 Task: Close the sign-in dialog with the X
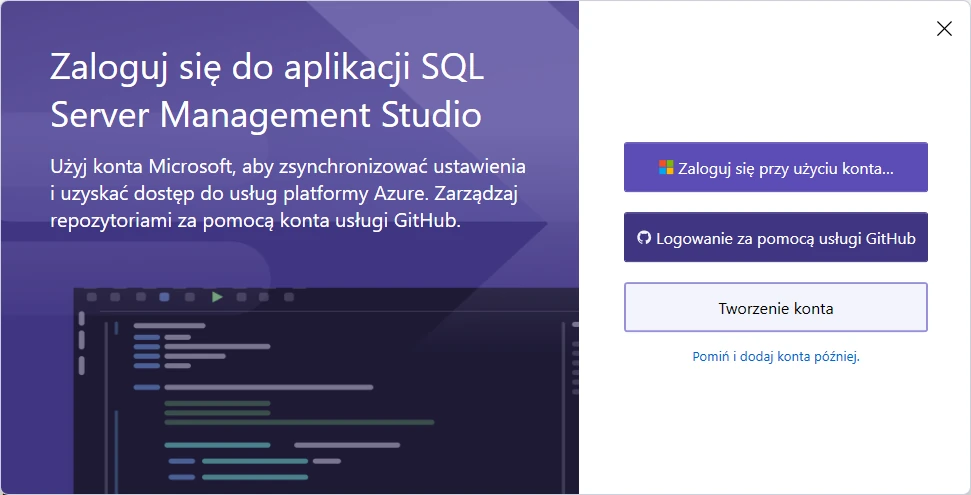(x=944, y=28)
